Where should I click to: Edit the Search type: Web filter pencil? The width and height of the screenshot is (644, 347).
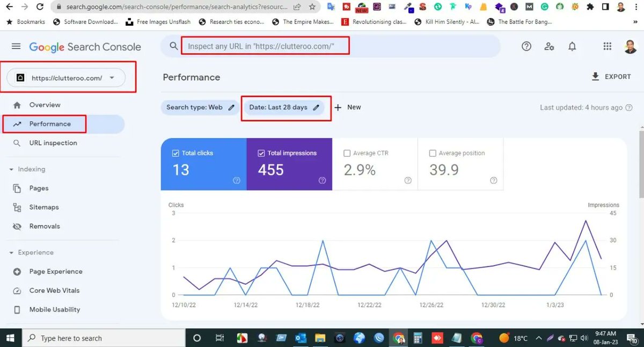point(231,107)
